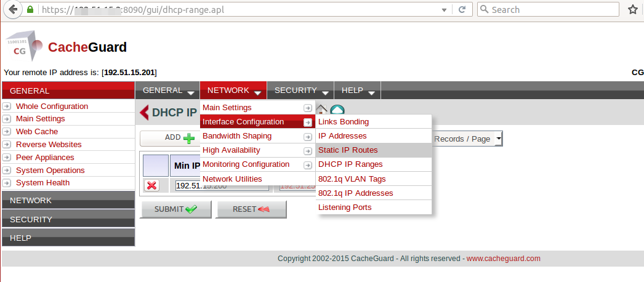The image size is (644, 282).
Task: Delete the 192.51.15.200 range row
Action: [x=151, y=185]
